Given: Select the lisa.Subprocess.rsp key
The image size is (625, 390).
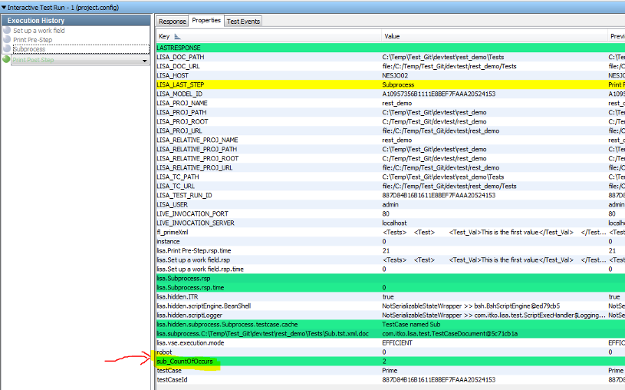Looking at the screenshot, I should 183,278.
